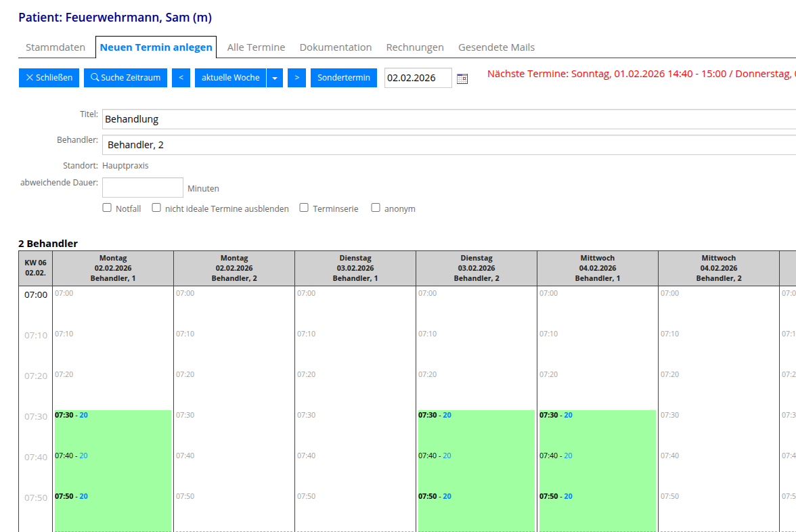796x532 pixels.
Task: Click the Sondertermin button
Action: (x=344, y=78)
